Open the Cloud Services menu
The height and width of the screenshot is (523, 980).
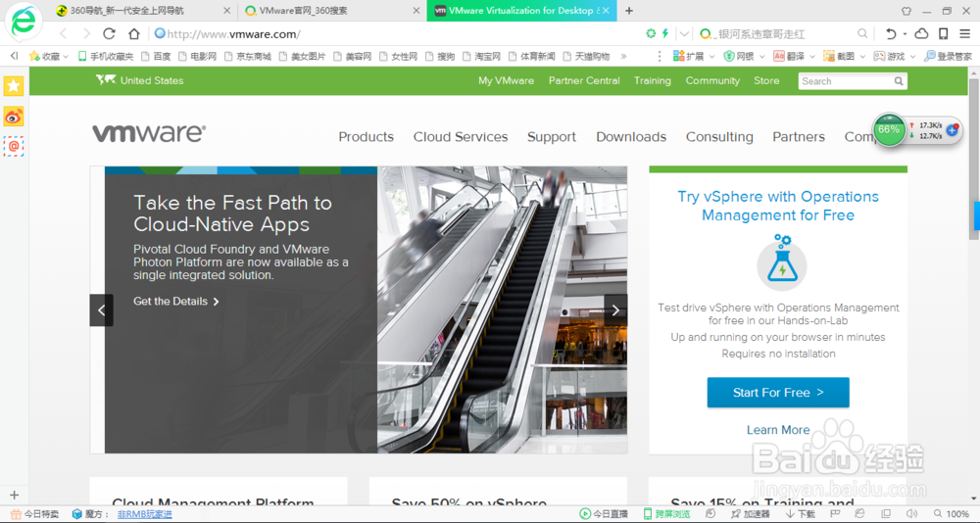tap(461, 137)
